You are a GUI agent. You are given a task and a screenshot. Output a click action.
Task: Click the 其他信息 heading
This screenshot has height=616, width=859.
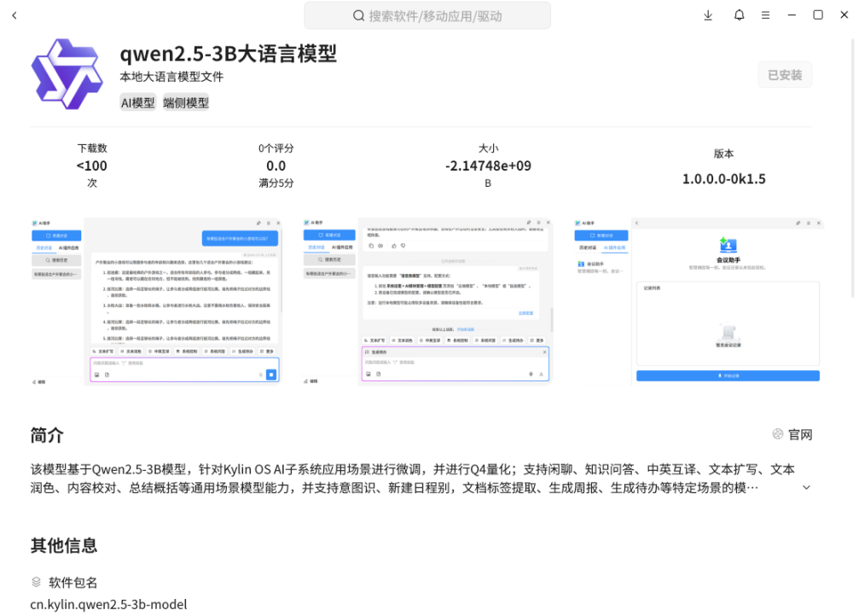pyautogui.click(x=64, y=545)
